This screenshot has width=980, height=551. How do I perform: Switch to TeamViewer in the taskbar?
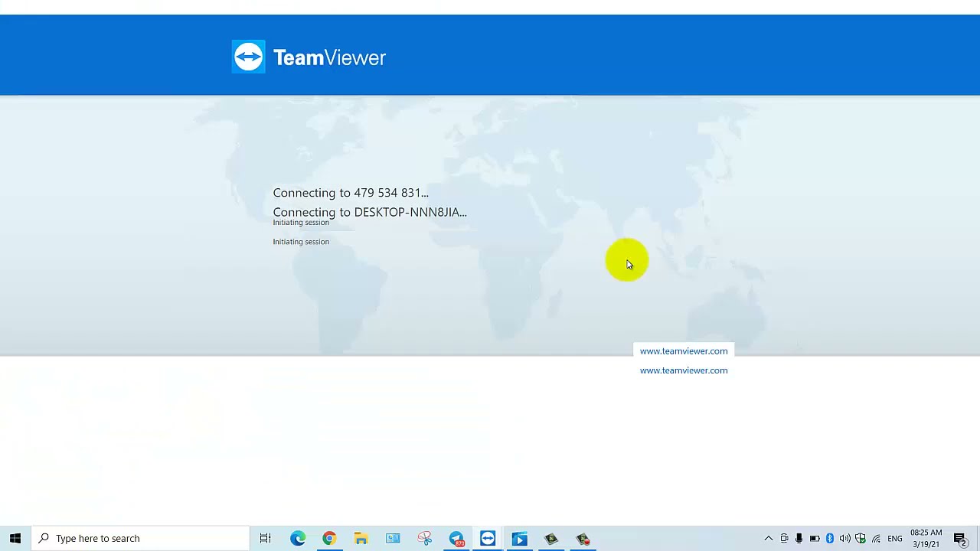pyautogui.click(x=488, y=539)
